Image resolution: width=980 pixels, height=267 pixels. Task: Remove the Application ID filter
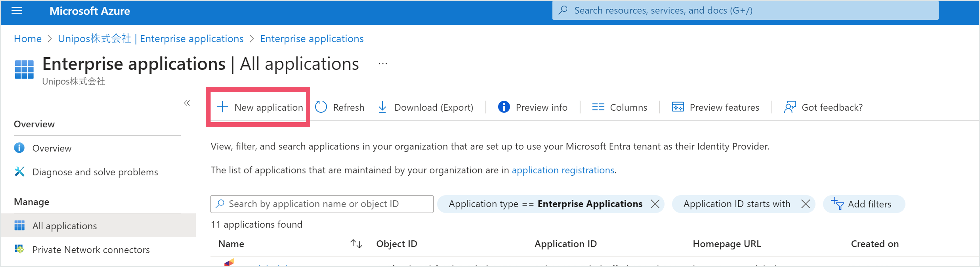(805, 204)
